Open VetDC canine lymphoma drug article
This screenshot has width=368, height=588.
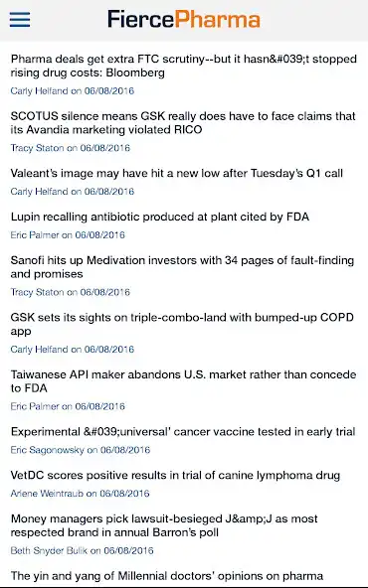coord(175,475)
